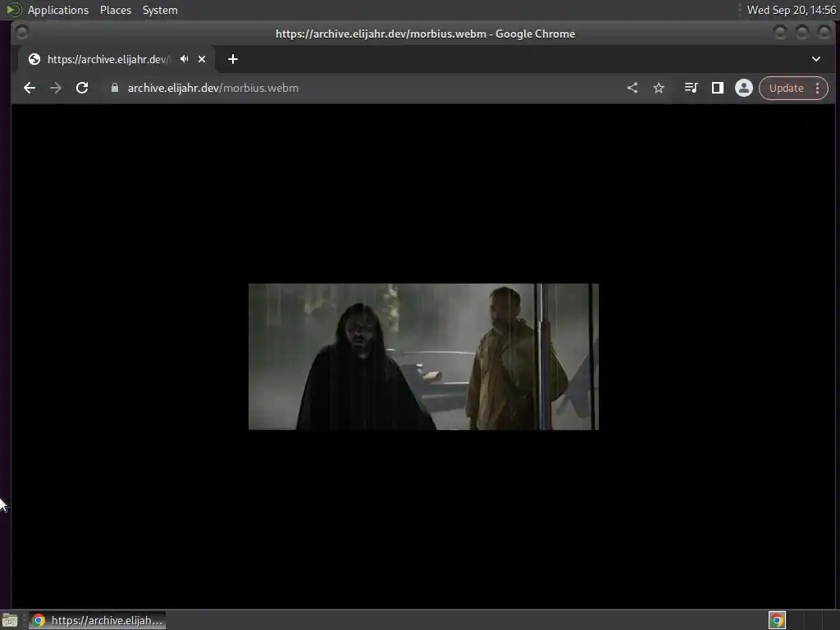Open Chrome side panel icon
The width and height of the screenshot is (840, 630).
point(717,88)
